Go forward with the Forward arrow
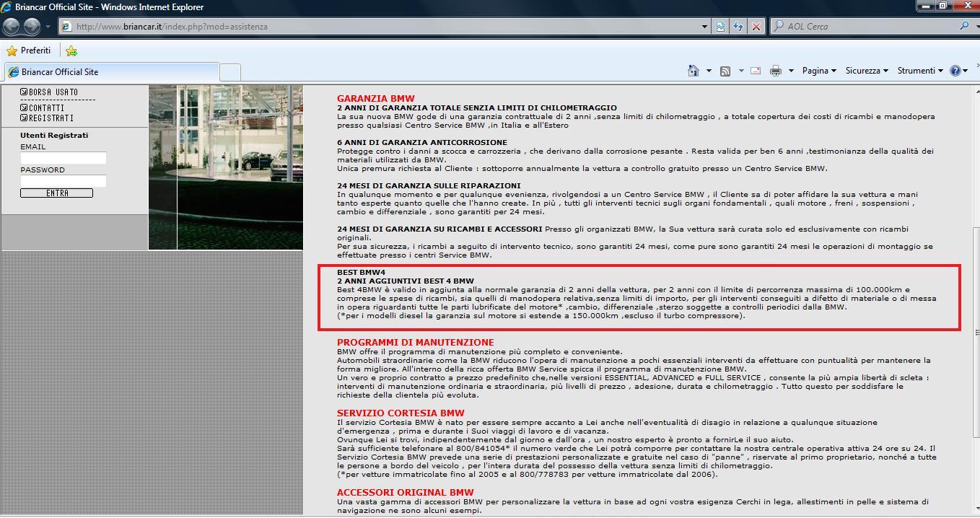Screen dimensions: 980x518 pyautogui.click(x=32, y=27)
